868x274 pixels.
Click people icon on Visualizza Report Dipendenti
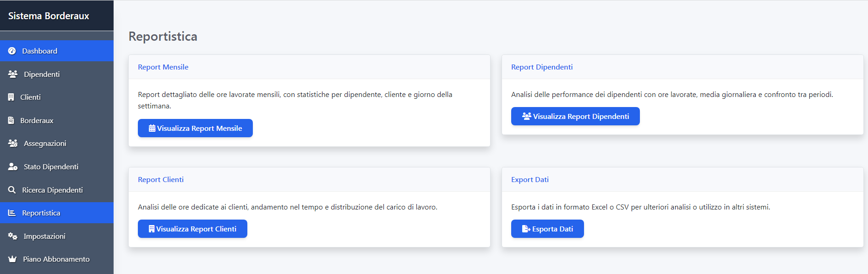pos(527,116)
